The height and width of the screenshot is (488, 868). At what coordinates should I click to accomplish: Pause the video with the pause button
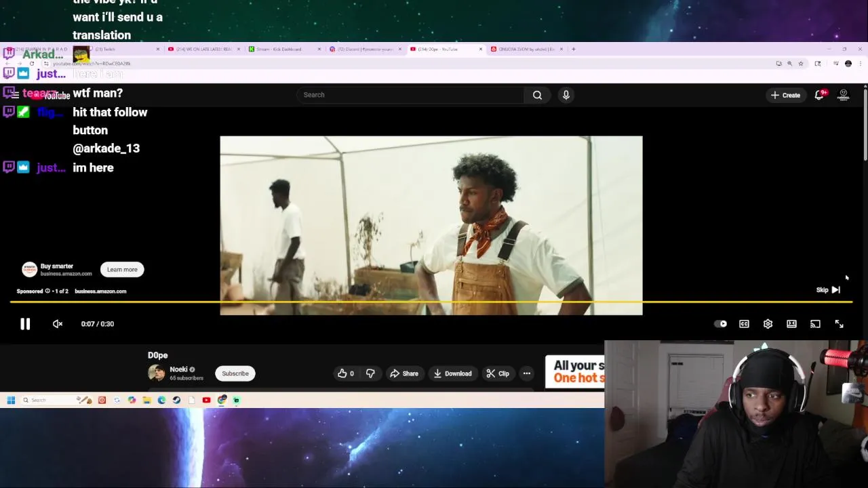[x=25, y=324]
